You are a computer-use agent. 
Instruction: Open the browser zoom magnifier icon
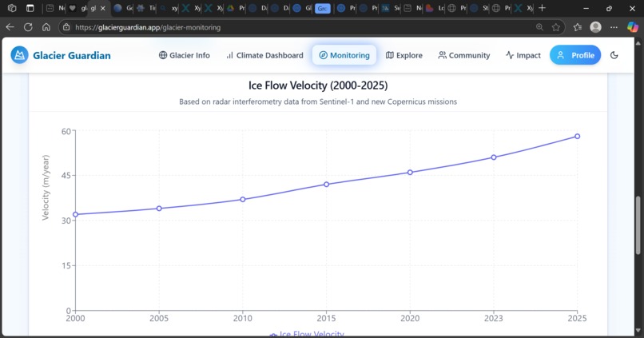pyautogui.click(x=539, y=27)
